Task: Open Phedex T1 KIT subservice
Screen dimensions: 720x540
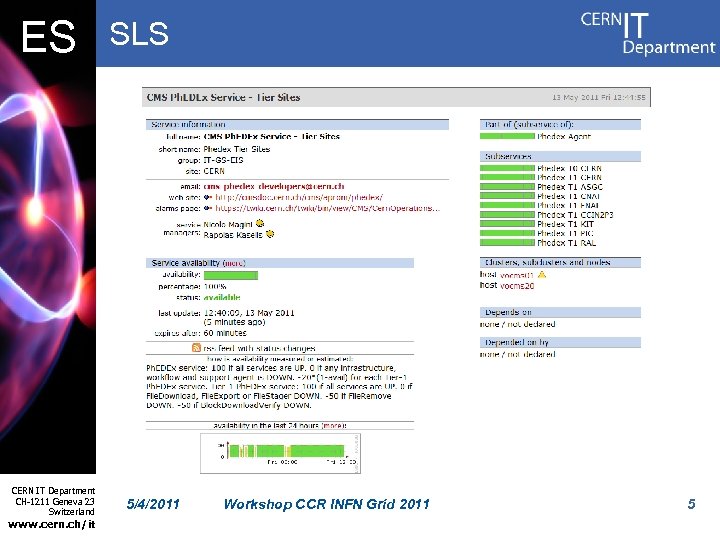Action: [566, 224]
